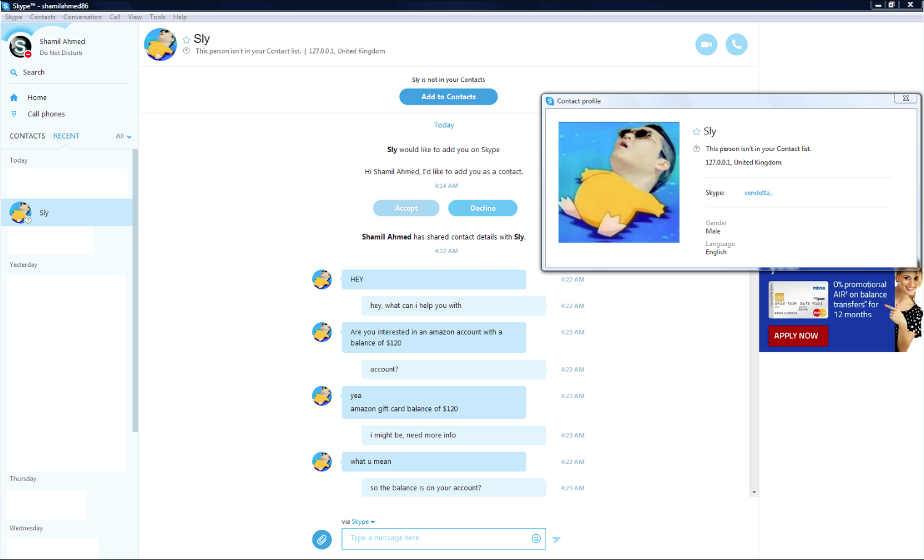Screen dimensions: 924x560
Task: Click Sly's avatar beside 'yea' message
Action: (322, 396)
